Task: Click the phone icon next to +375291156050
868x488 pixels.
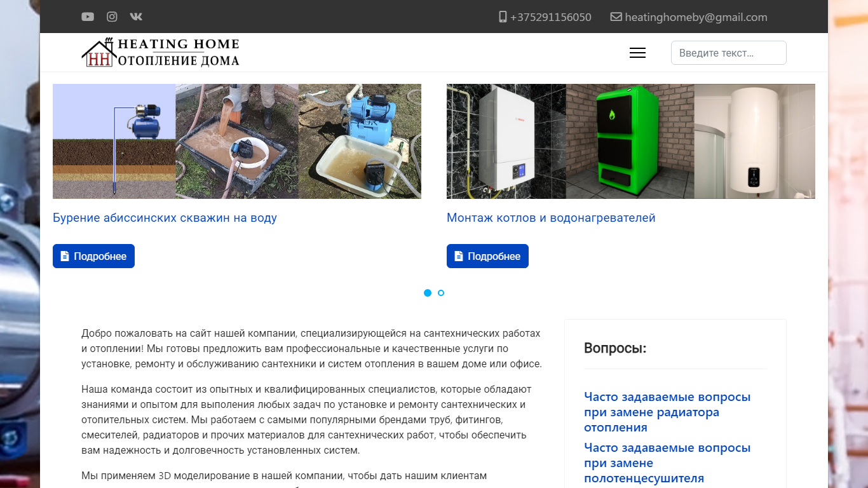Action: tap(503, 17)
